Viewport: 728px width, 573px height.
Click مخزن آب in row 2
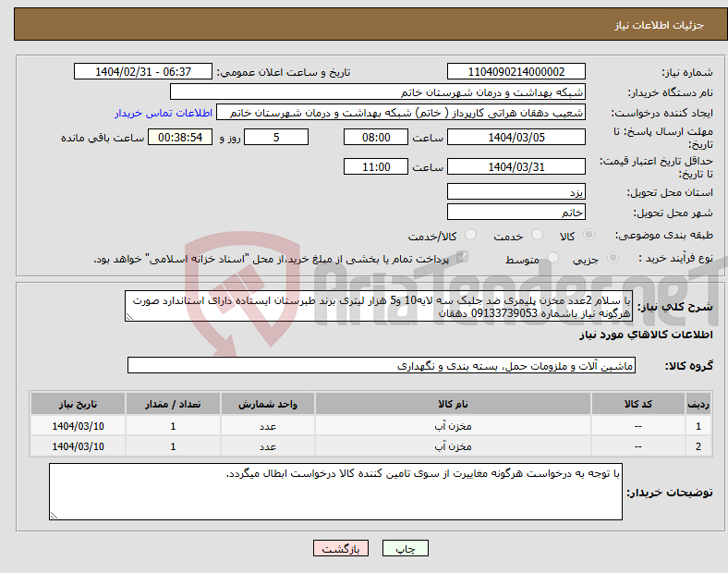[x=453, y=446]
